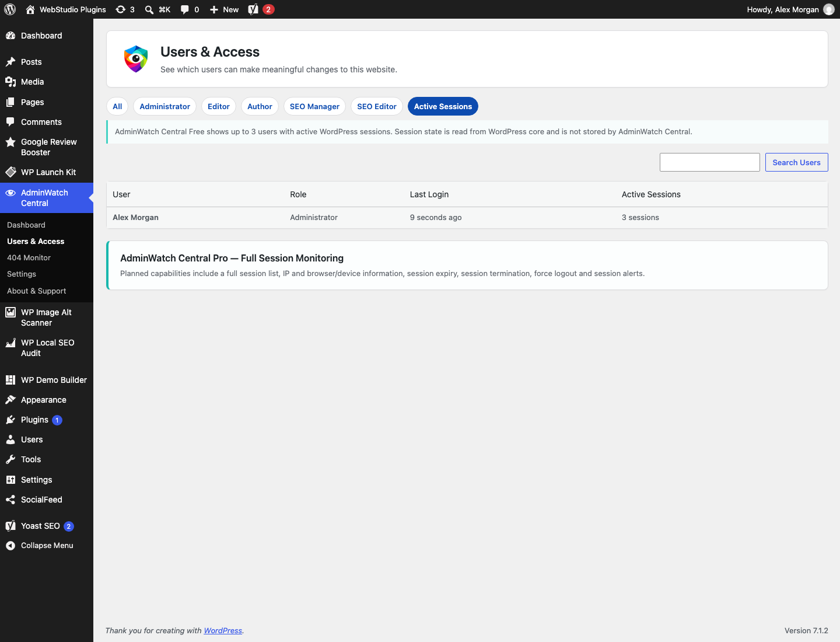Click the SocialFeed share icon
Viewport: 840px width, 642px height.
tap(10, 500)
